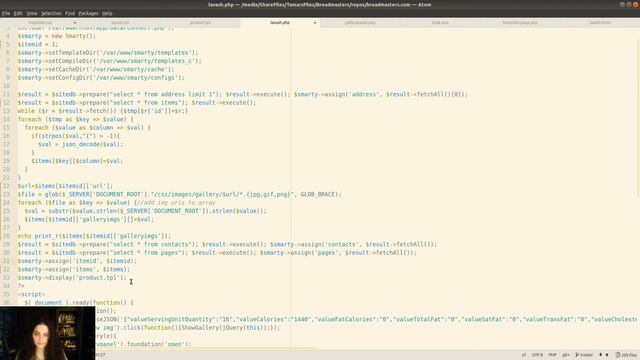Switch to the lavash.html tab
640x360 pixels.
[x=600, y=23]
